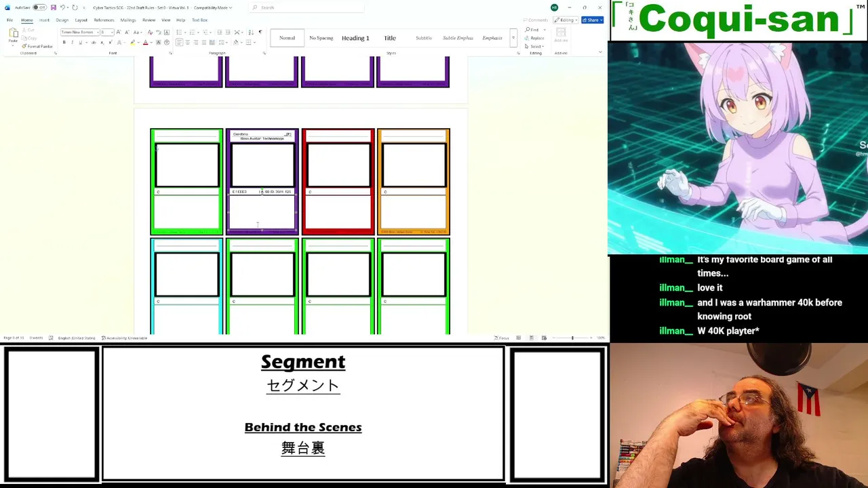Expand the Styles gallery
Screen dimensions: 868x488
click(513, 38)
